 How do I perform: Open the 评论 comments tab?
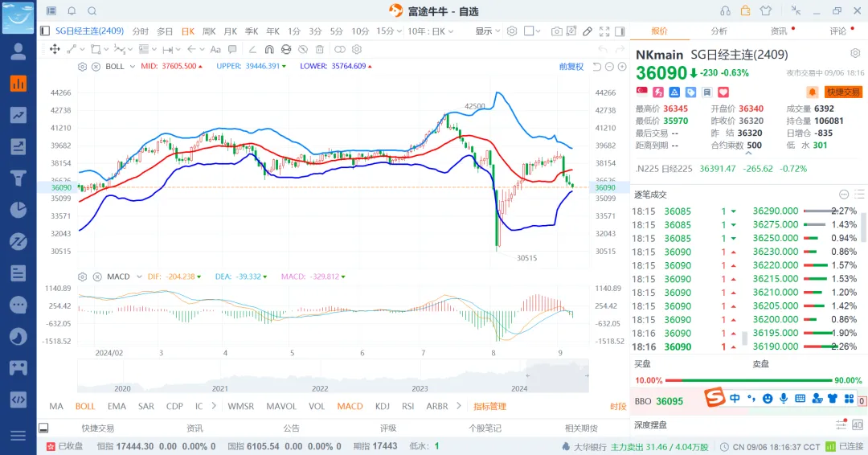pyautogui.click(x=838, y=31)
